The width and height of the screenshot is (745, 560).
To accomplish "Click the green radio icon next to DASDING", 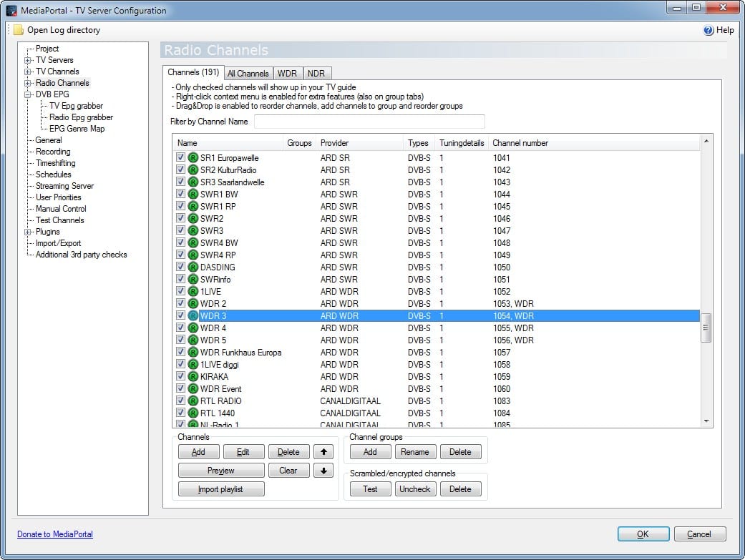I will (193, 267).
